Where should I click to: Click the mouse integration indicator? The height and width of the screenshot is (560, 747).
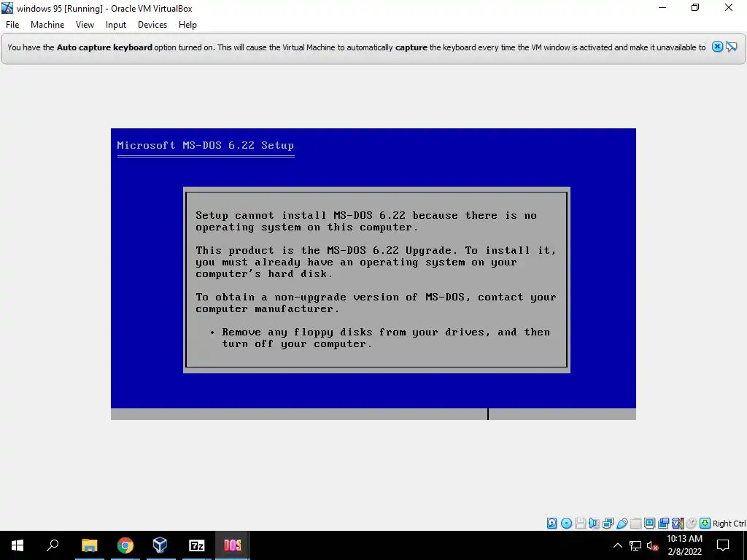tap(692, 524)
